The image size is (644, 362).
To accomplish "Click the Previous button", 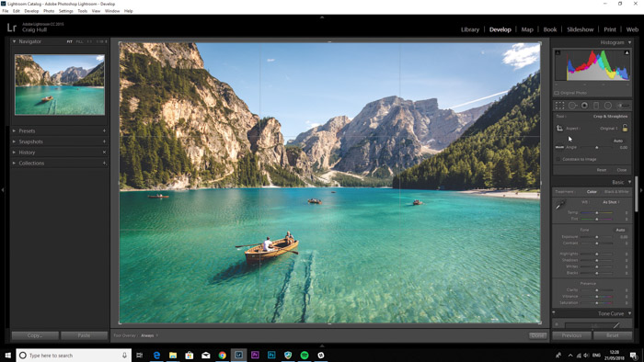I will click(571, 335).
